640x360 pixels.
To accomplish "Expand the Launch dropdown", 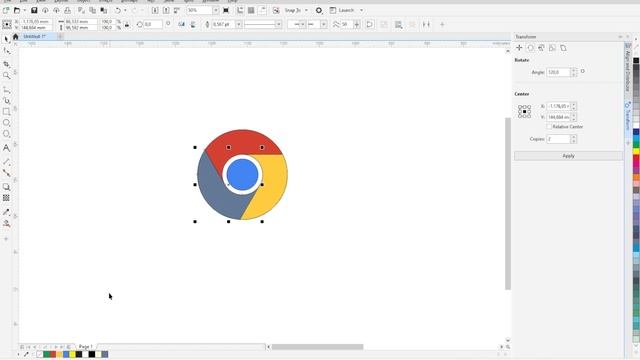I will click(x=361, y=10).
